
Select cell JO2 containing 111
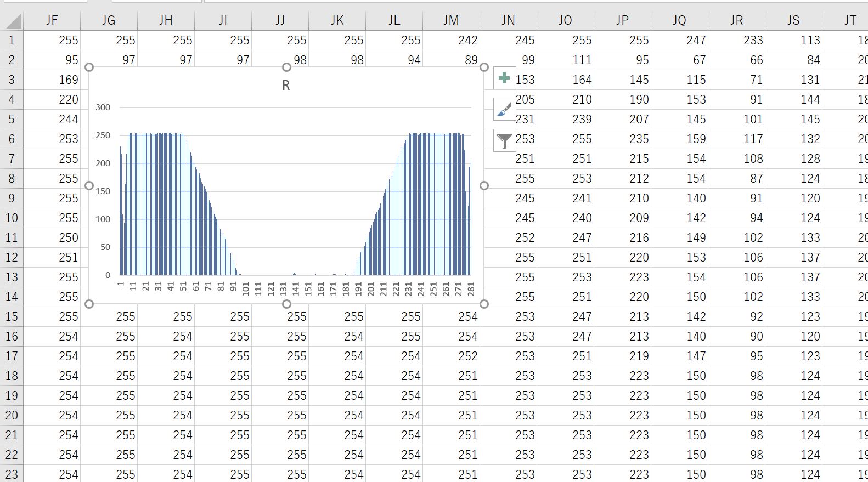click(565, 60)
